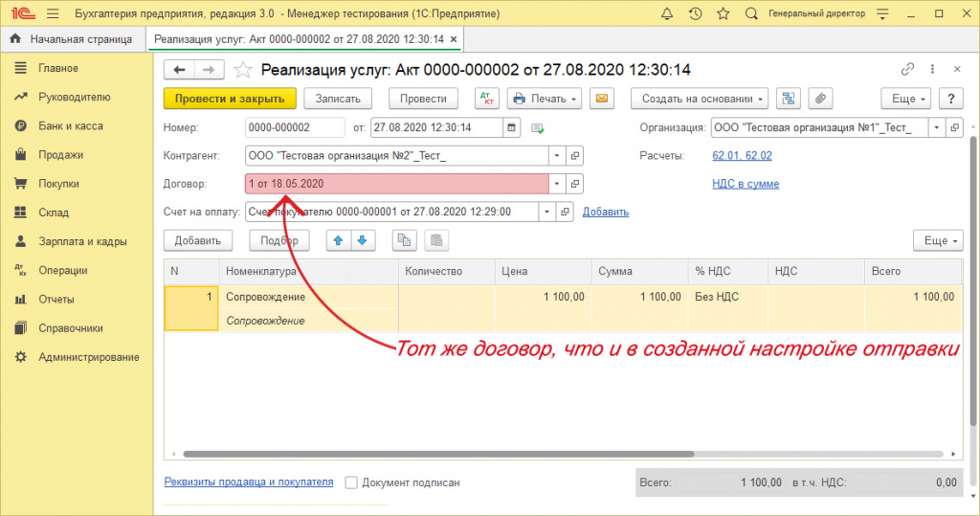Image resolution: width=980 pixels, height=516 pixels.
Task: Expand Договор dropdown arrow
Action: [557, 184]
